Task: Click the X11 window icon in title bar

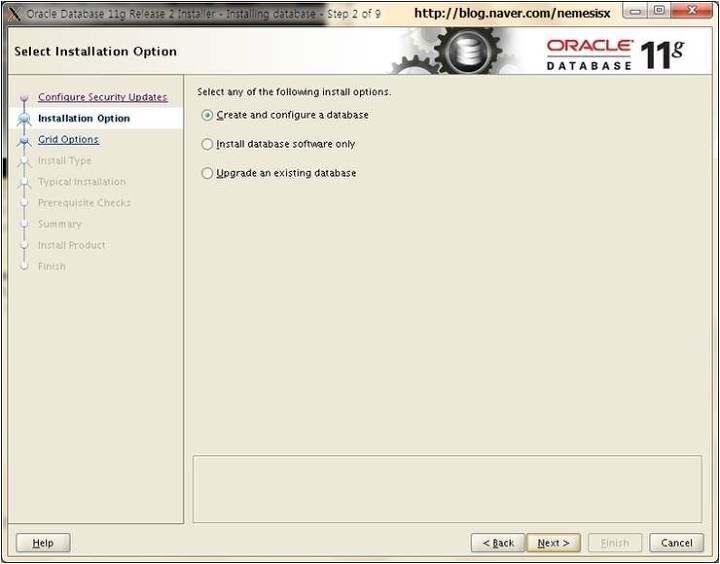Action: coord(15,14)
